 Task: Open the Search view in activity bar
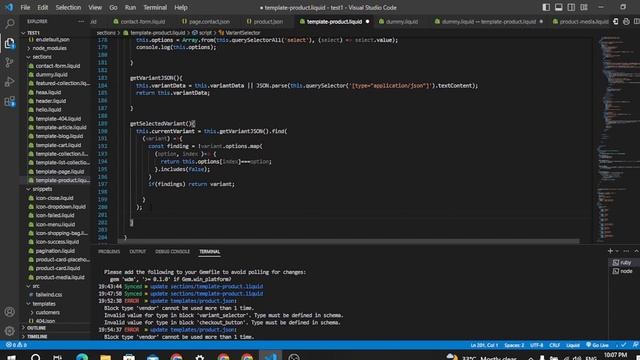(x=9, y=24)
